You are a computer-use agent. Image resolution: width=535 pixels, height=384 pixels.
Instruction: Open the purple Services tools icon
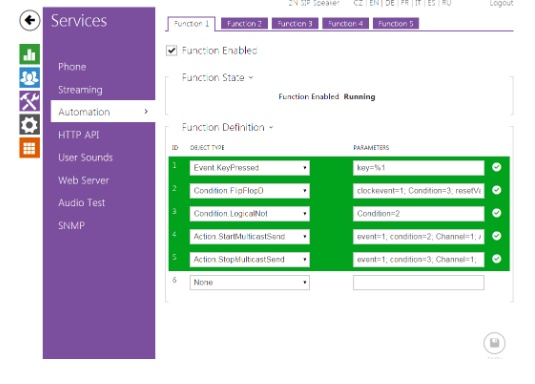(x=30, y=101)
